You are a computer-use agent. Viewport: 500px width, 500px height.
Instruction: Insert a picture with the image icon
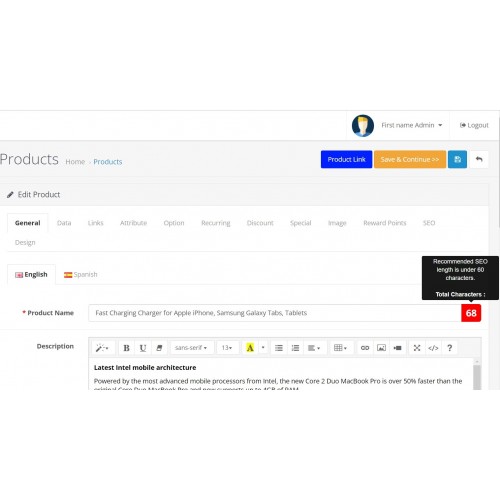(381, 348)
